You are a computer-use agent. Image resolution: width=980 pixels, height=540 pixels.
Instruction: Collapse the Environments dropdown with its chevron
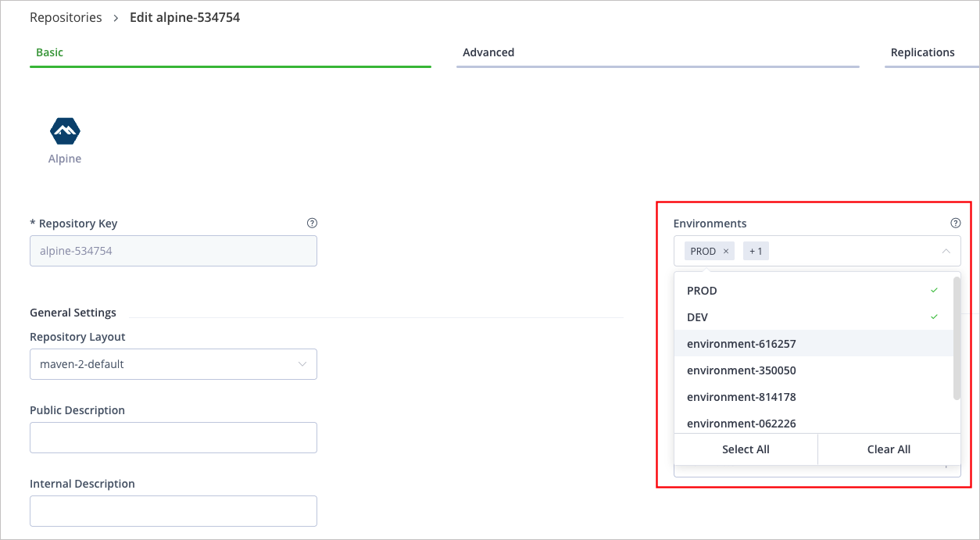click(945, 251)
